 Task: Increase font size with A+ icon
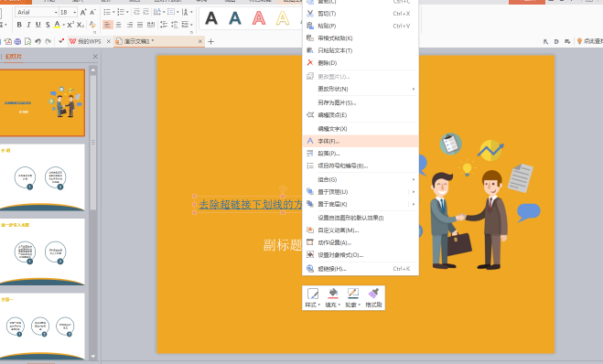pyautogui.click(x=83, y=12)
